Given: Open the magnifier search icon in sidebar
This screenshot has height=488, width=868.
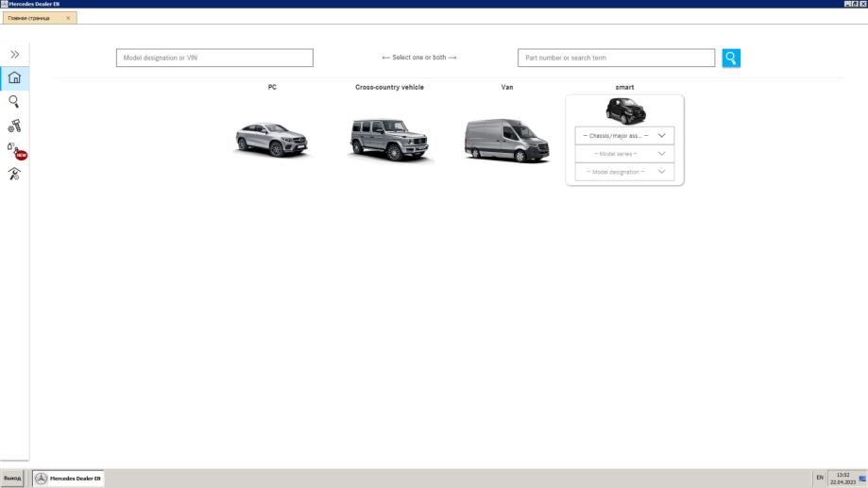Looking at the screenshot, I should (x=14, y=101).
